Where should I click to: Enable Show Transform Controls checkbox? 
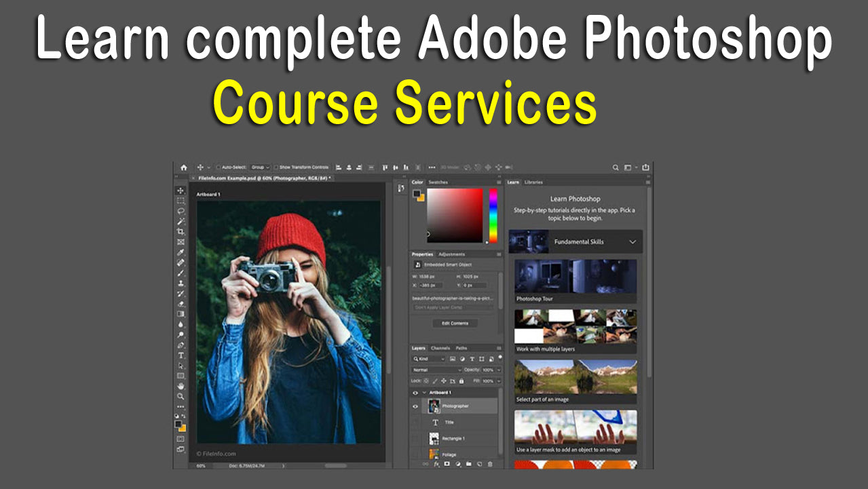click(276, 168)
